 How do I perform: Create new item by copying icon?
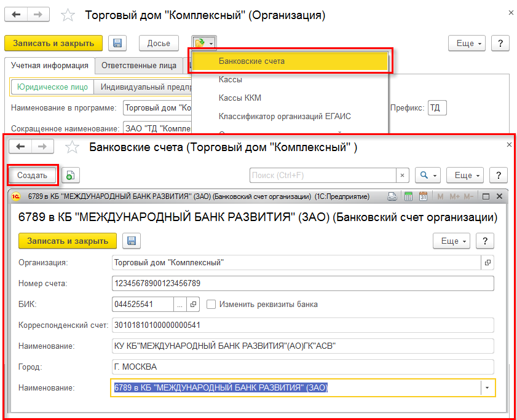click(x=71, y=175)
